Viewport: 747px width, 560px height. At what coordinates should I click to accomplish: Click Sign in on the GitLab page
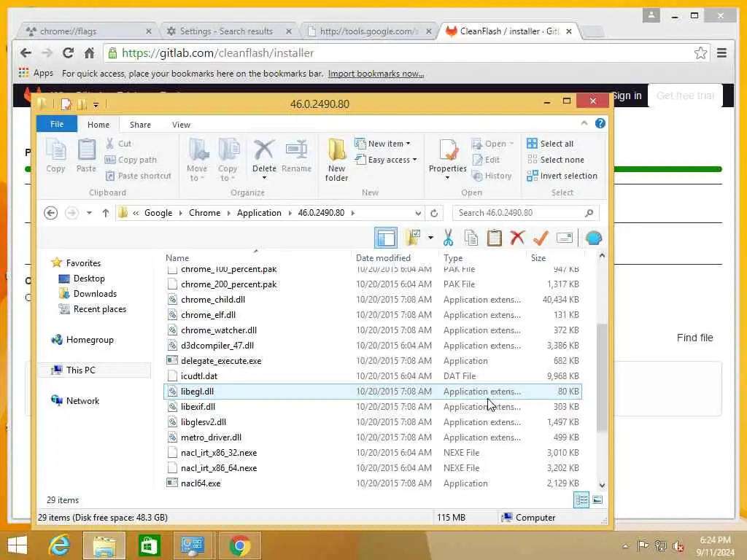tap(627, 96)
